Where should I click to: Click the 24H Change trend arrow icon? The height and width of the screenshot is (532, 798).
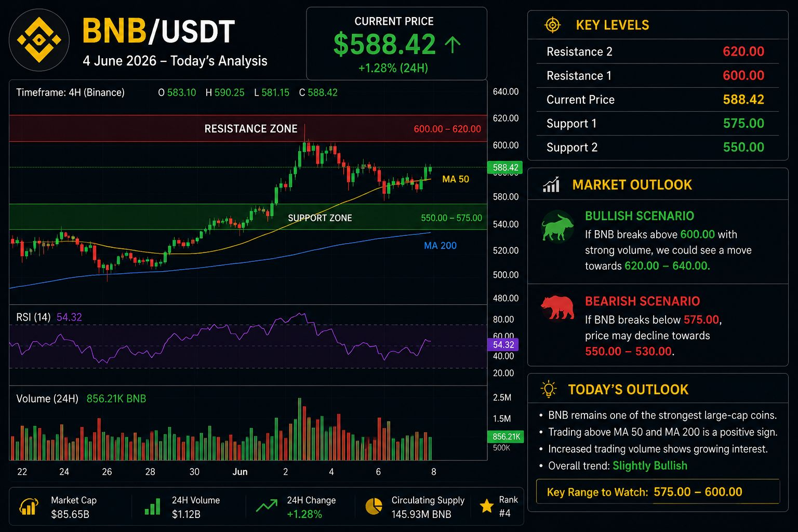[x=267, y=506]
